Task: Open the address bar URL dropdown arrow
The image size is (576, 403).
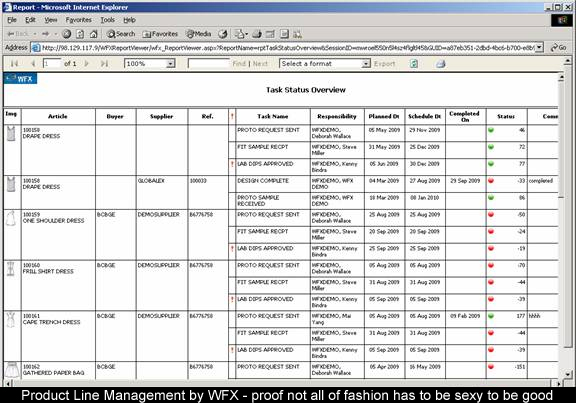Action: [x=539, y=47]
